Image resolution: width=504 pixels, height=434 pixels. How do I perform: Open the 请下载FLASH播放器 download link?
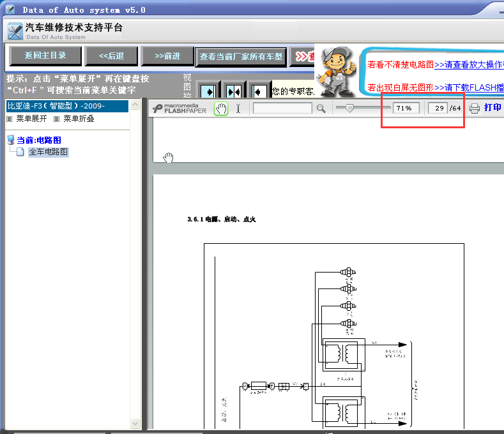pos(469,87)
